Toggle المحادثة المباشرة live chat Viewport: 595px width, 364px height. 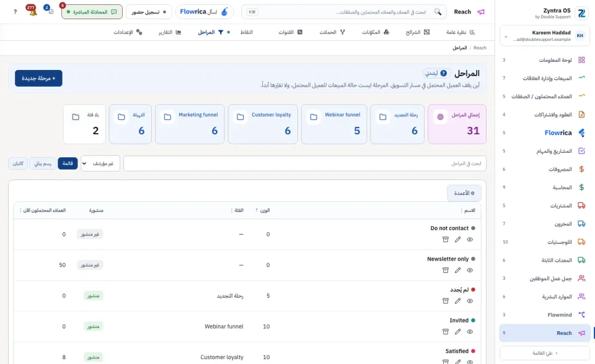point(92,12)
